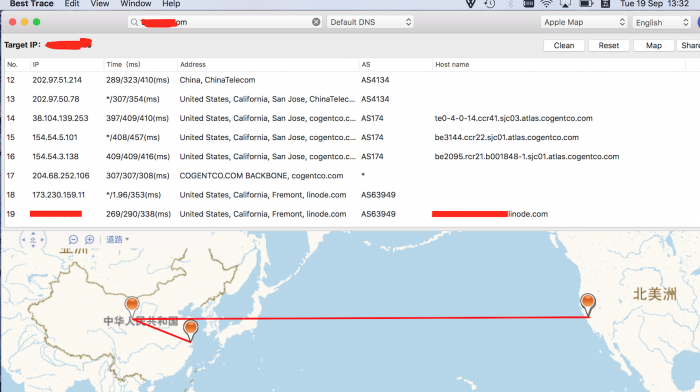
Task: Open the View menu
Action: (100, 4)
